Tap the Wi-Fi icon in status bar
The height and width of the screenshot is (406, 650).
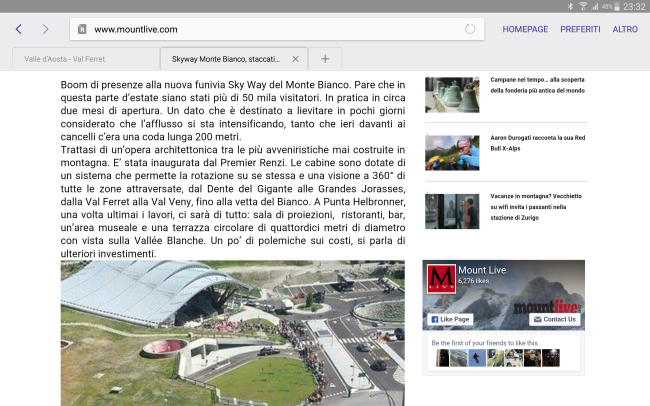coord(582,6)
